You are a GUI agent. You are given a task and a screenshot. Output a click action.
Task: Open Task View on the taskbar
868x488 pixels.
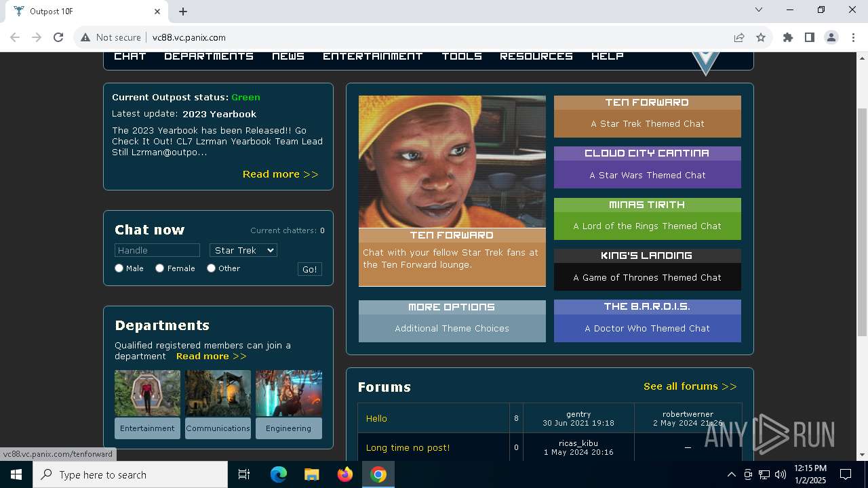244,474
